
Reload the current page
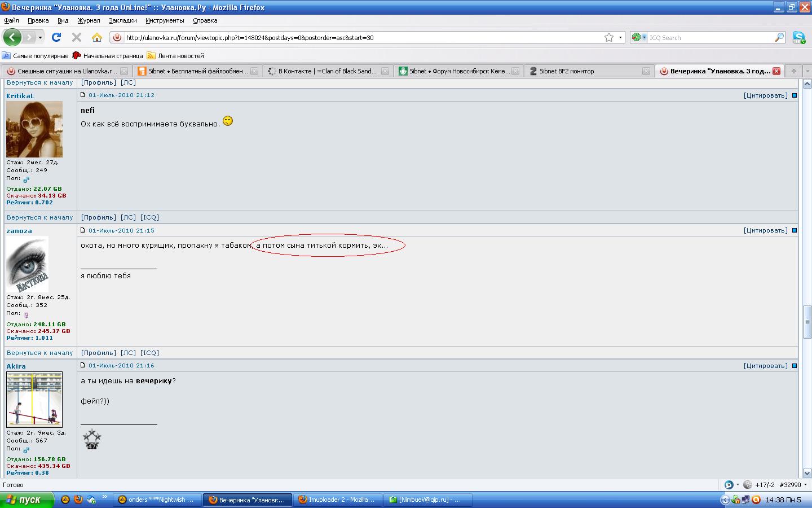point(56,37)
